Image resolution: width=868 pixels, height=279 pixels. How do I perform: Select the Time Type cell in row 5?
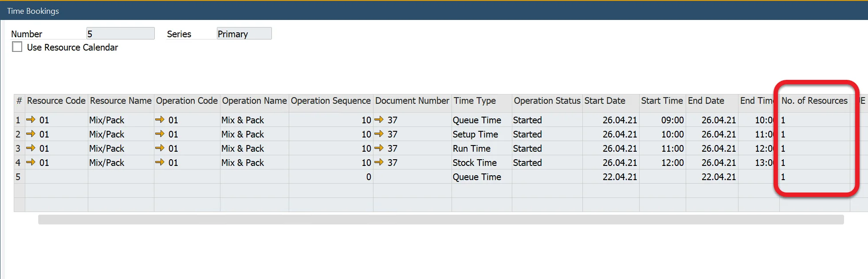pos(481,177)
